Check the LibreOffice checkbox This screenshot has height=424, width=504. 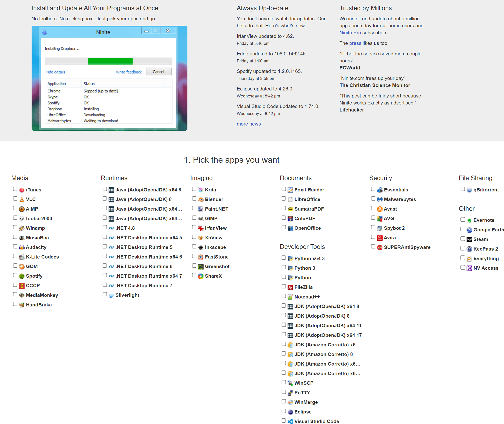tap(284, 198)
